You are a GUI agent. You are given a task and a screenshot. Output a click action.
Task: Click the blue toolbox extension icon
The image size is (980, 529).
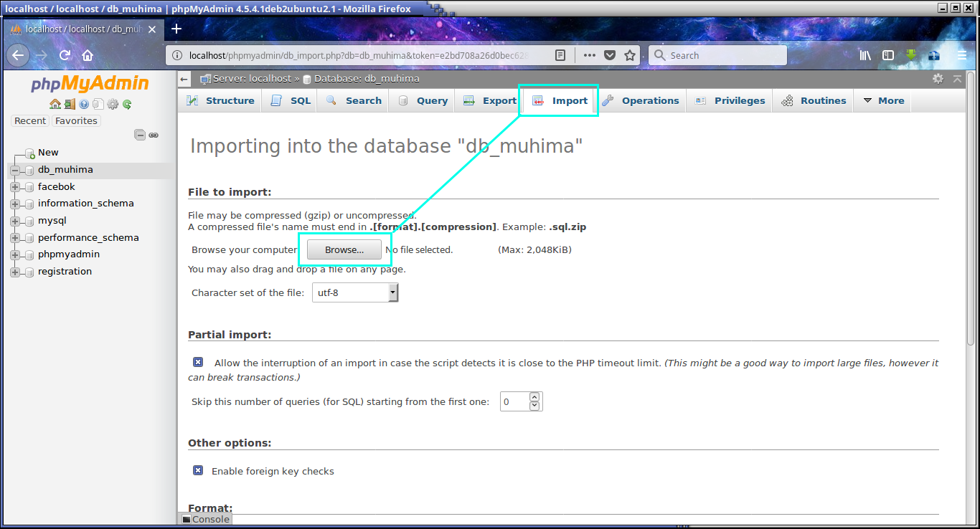tap(934, 55)
